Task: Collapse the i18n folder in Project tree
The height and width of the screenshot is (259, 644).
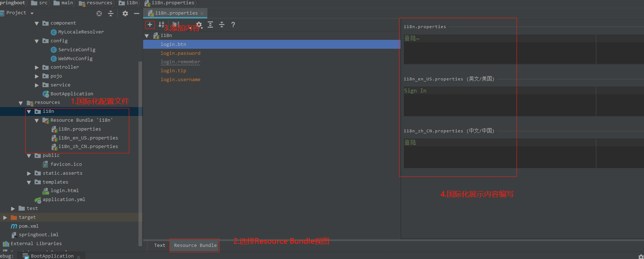Action: pos(29,112)
